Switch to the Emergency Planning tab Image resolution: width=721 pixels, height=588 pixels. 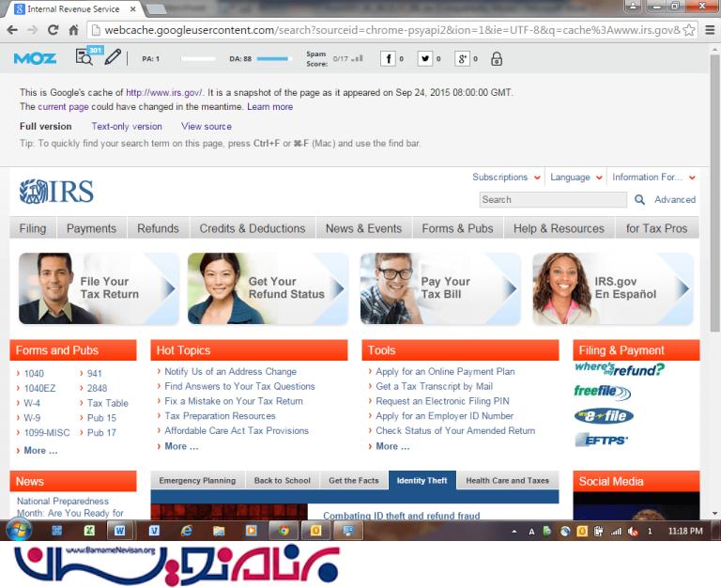point(197,480)
